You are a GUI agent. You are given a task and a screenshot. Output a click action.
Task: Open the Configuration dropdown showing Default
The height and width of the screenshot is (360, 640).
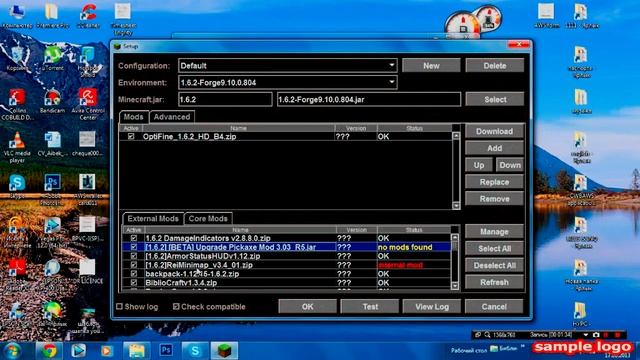pyautogui.click(x=288, y=65)
